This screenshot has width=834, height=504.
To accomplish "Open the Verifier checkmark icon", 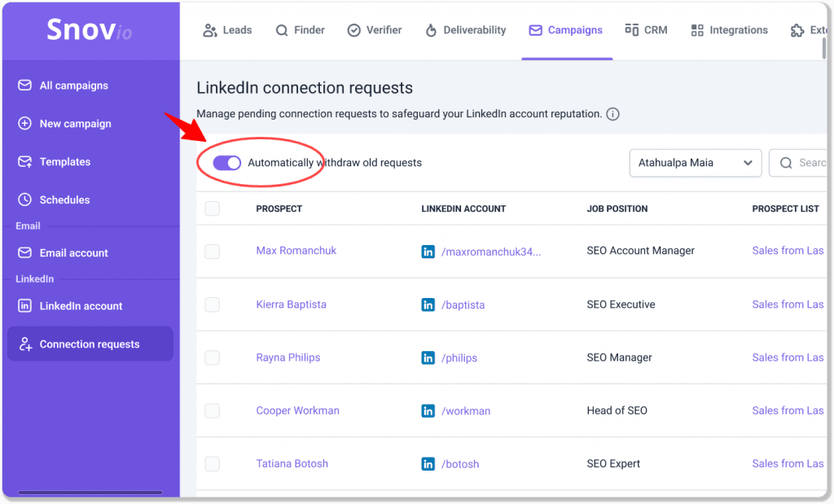I will tap(353, 29).
